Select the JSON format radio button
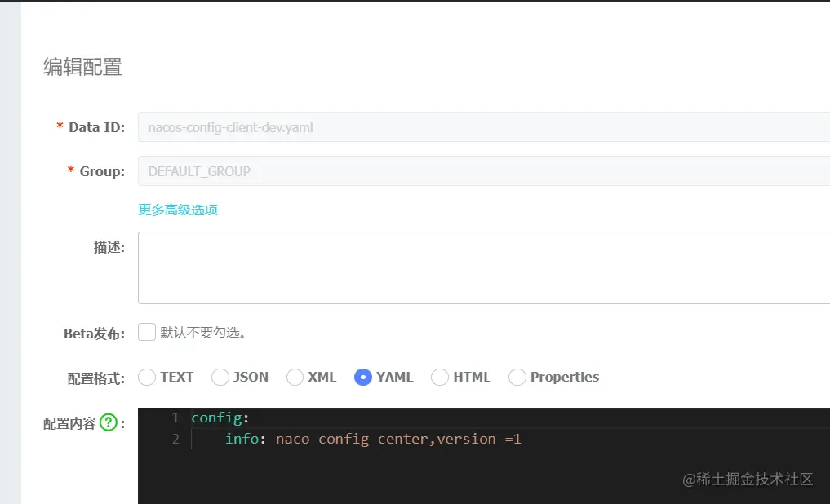The image size is (830, 504). coord(220,377)
